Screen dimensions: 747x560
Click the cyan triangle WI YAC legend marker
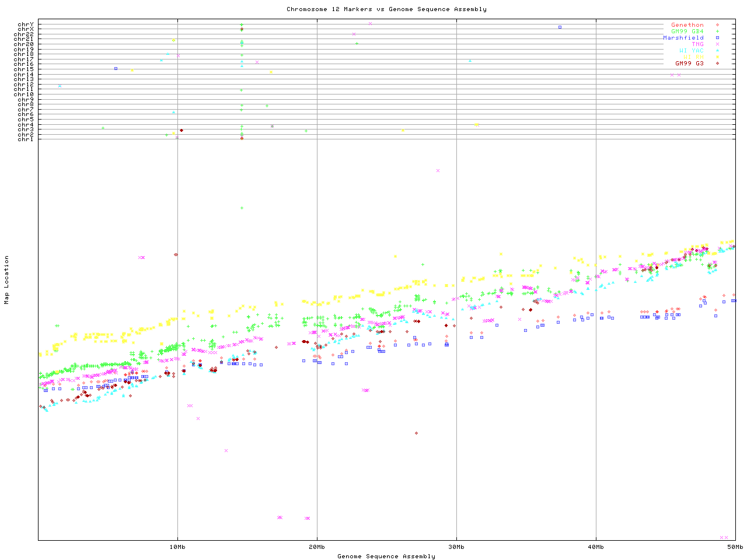tap(717, 51)
